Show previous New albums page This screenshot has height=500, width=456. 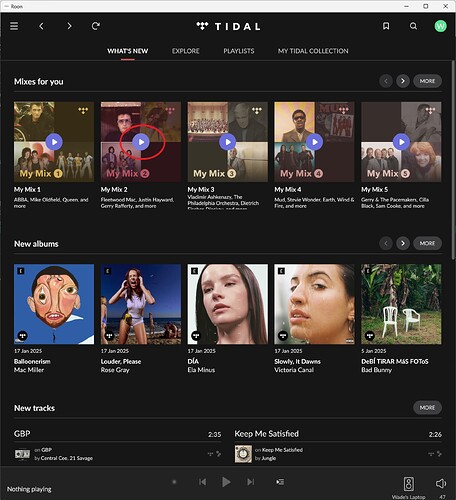[x=386, y=243]
